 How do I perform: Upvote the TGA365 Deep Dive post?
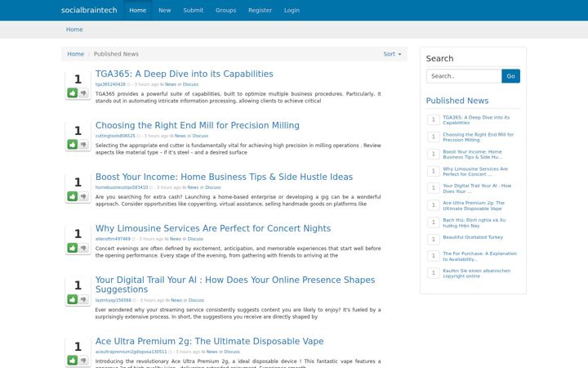73,92
